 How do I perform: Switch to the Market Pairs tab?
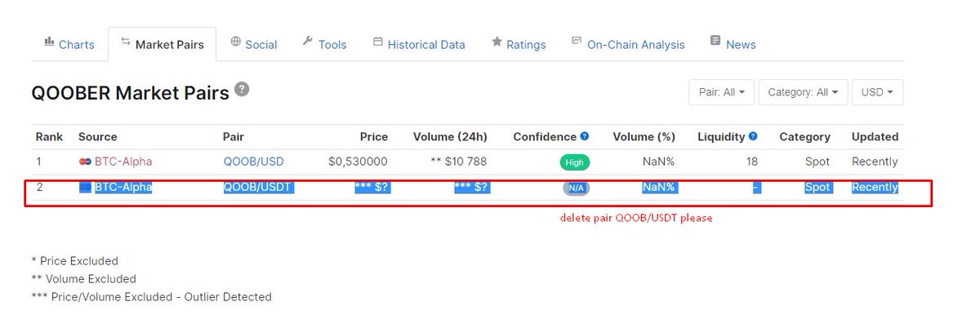[162, 44]
